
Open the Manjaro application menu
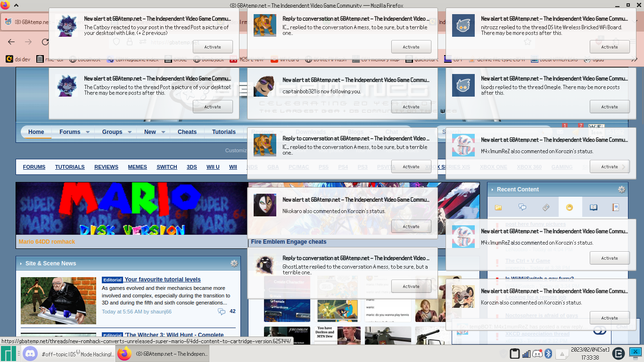tap(8, 354)
